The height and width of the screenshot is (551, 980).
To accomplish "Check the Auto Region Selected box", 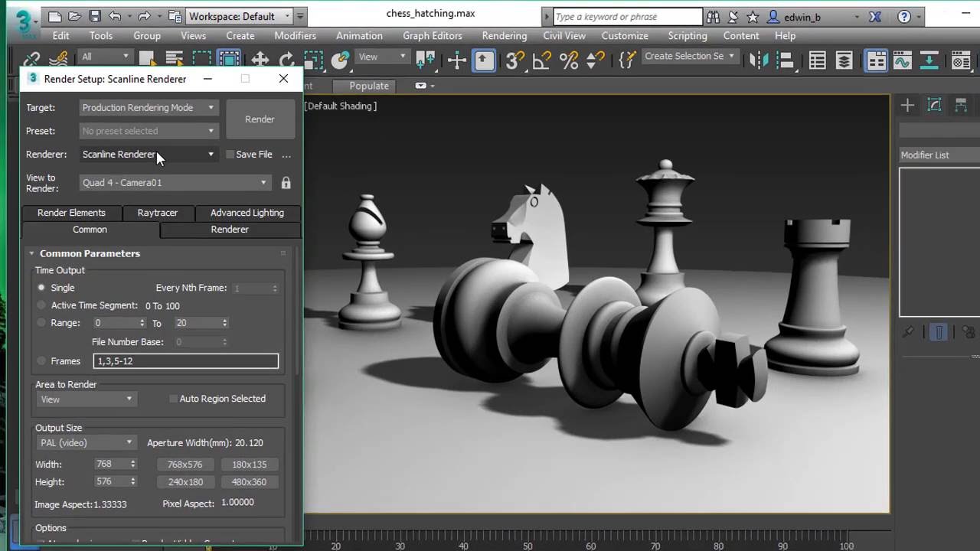I will 173,399.
